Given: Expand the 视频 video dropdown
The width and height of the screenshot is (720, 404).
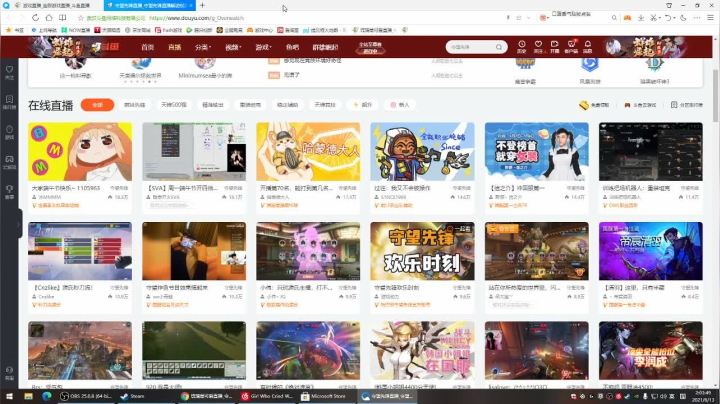Looking at the screenshot, I should click(x=233, y=47).
